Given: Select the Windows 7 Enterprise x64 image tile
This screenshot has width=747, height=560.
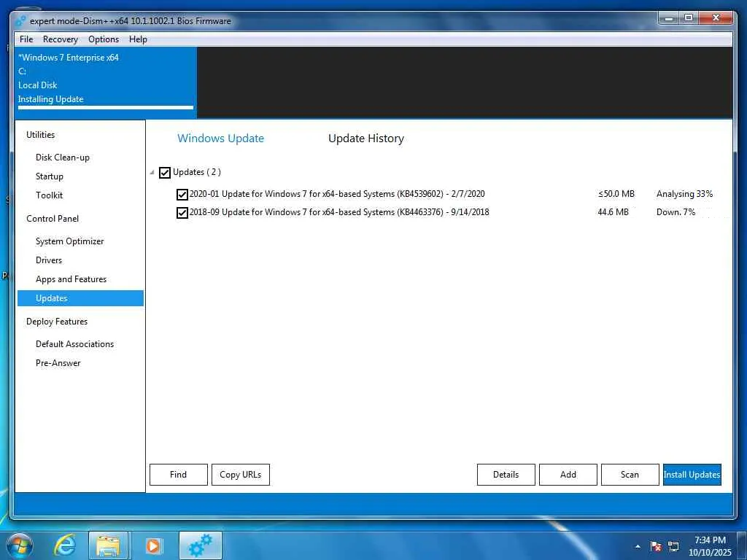Looking at the screenshot, I should [x=106, y=82].
